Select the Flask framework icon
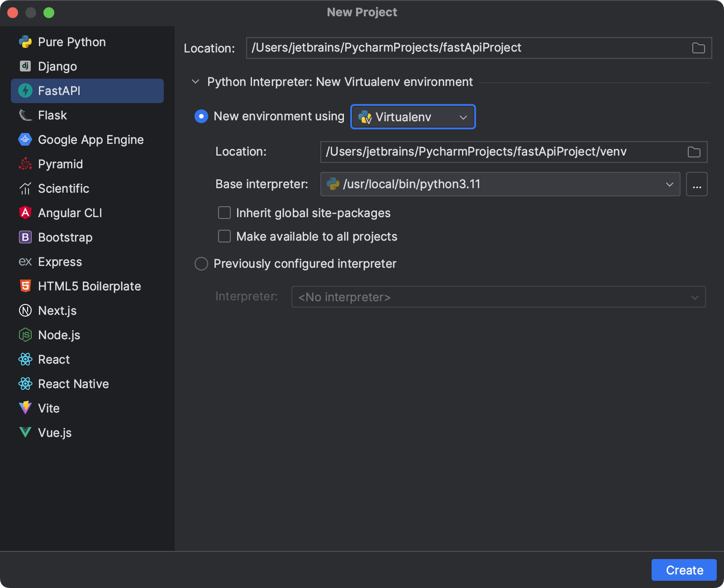 coord(26,115)
